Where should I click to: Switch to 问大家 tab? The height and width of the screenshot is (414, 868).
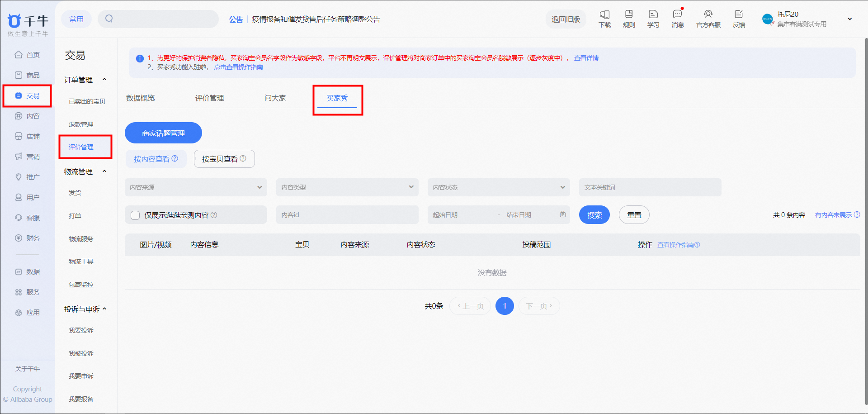(275, 98)
